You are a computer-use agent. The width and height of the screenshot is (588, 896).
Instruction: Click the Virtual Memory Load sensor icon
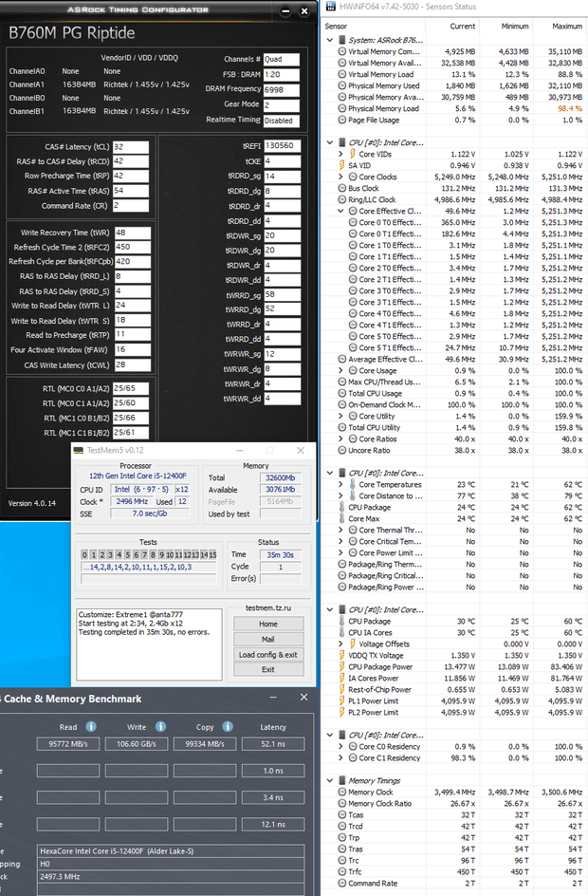point(342,74)
